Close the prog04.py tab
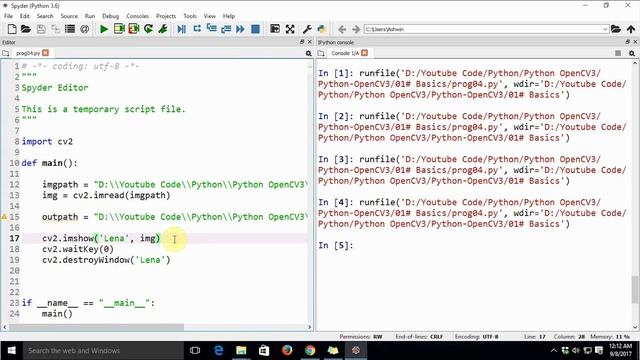Image resolution: width=640 pixels, height=360 pixels. (45, 53)
